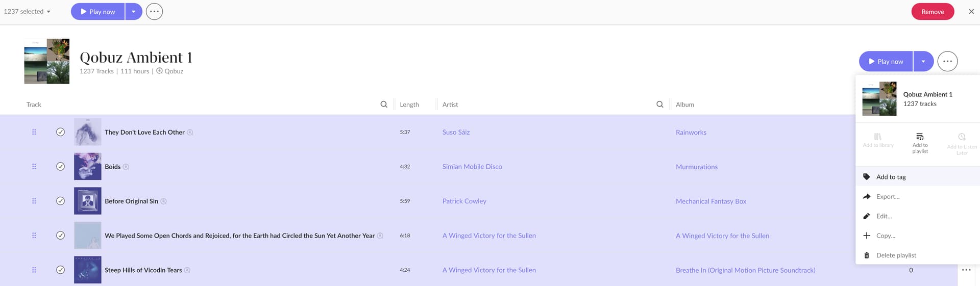980x286 pixels.
Task: Choose Add to tag from context menu
Action: (891, 177)
